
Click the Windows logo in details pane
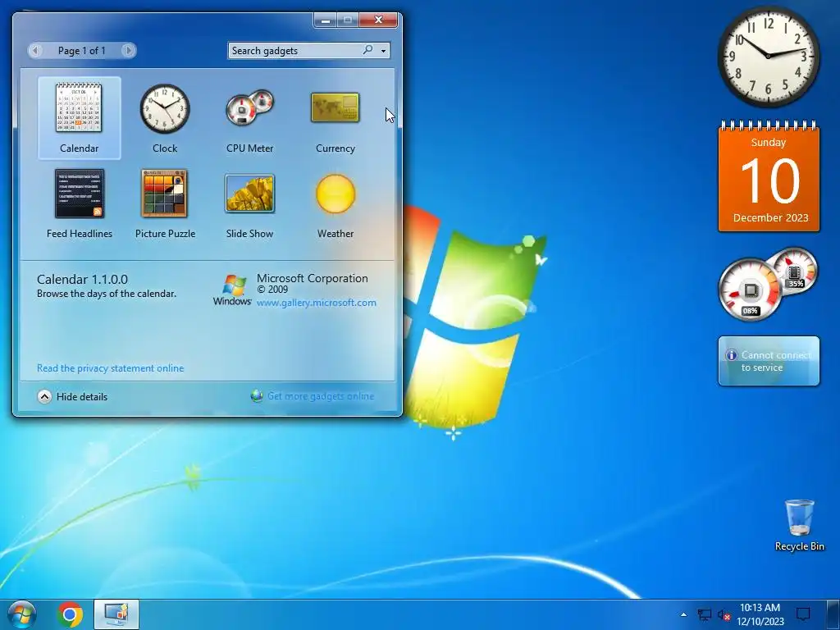(x=232, y=290)
